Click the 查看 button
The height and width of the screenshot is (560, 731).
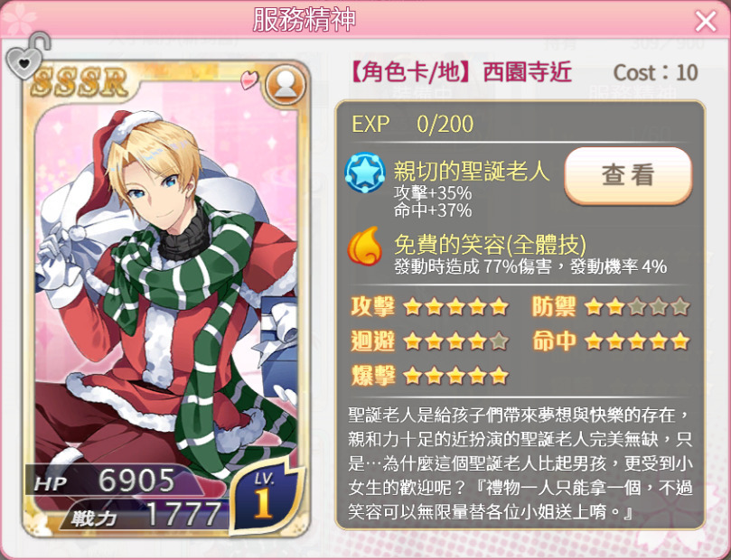pos(628,175)
